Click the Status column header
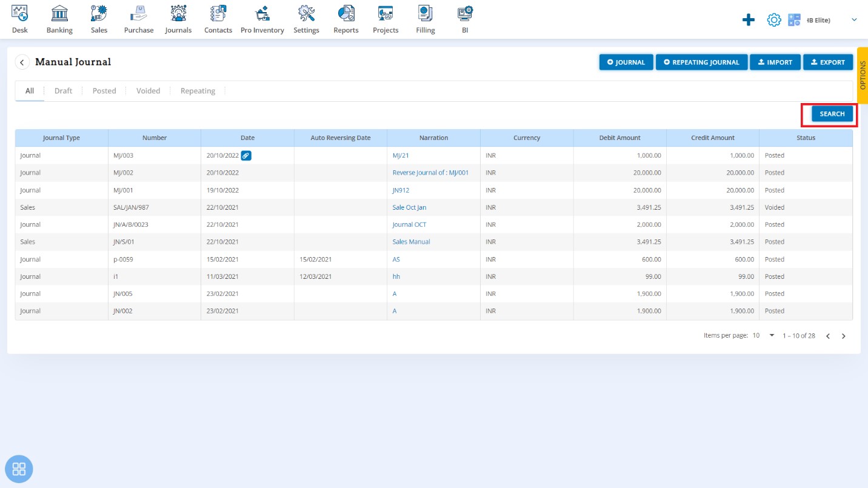Viewport: 868px width, 488px height. click(806, 138)
